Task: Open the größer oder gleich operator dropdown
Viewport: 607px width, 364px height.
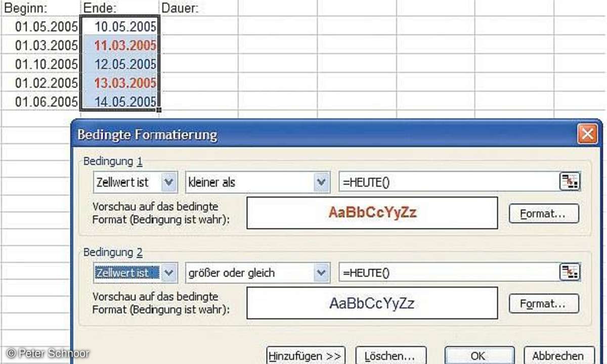Action: [321, 272]
